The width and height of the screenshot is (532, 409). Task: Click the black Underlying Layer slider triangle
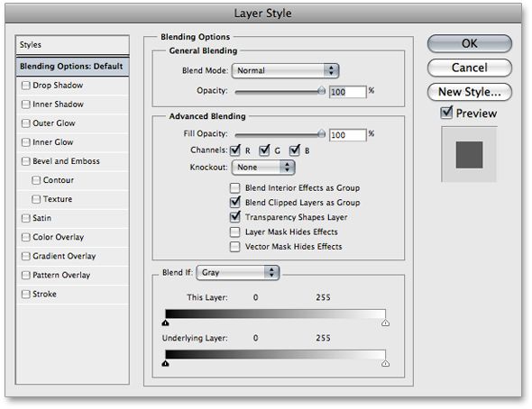165,364
